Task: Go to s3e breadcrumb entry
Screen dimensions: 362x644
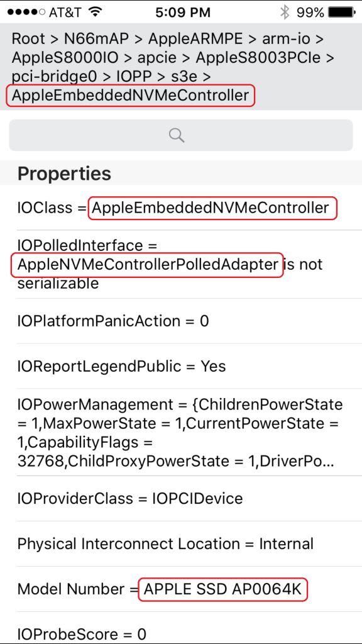Action: tap(183, 77)
